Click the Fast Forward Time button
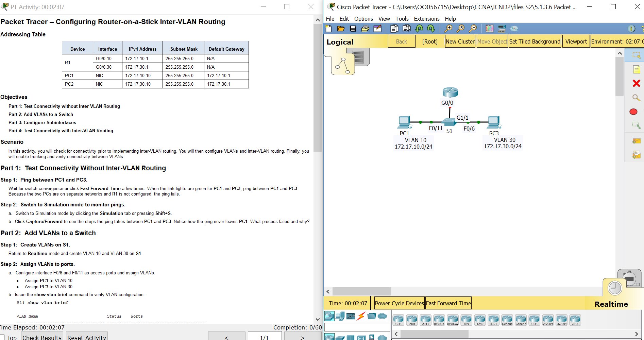 click(448, 303)
